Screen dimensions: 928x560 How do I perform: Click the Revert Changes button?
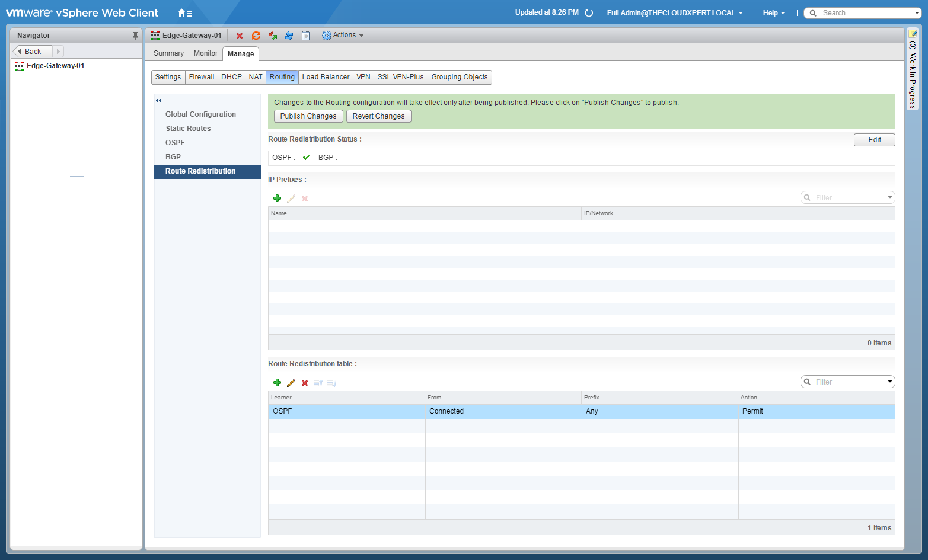(x=378, y=116)
